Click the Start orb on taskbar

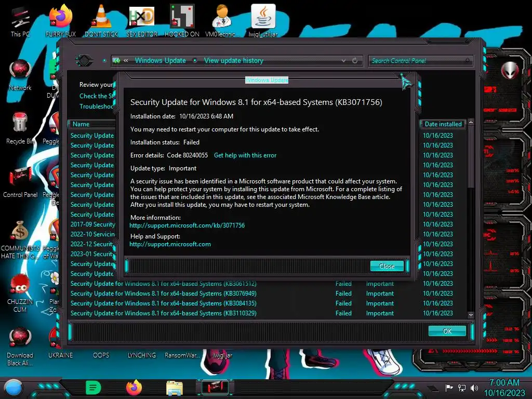[14, 387]
